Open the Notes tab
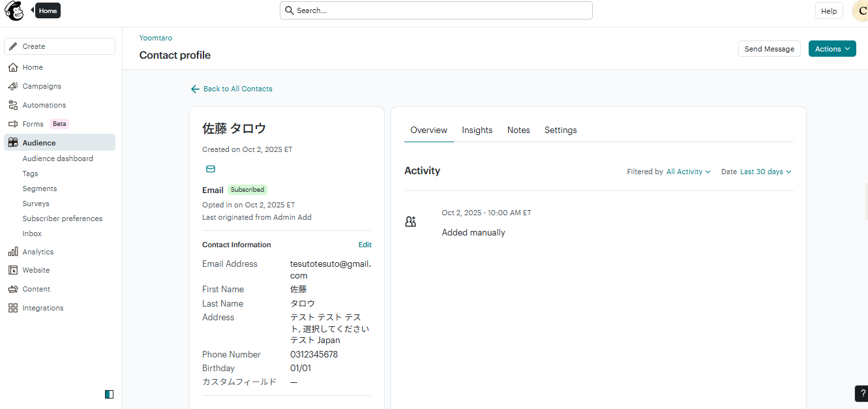 point(518,130)
